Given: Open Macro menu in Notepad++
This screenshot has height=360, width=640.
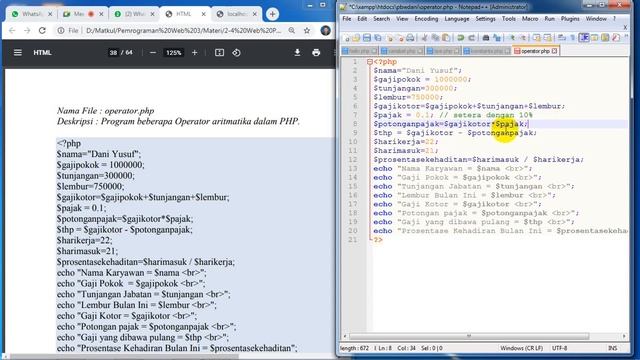Looking at the screenshot, I should point(530,19).
